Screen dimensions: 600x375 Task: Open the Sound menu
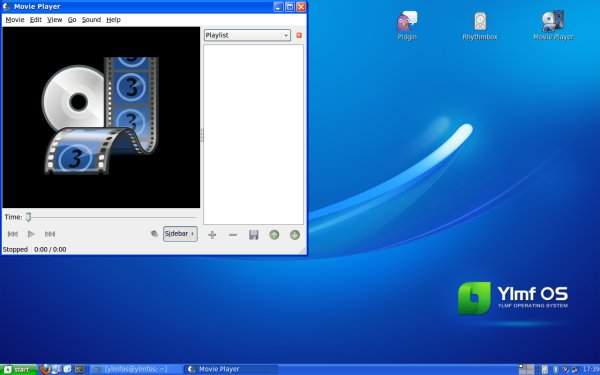coord(91,20)
